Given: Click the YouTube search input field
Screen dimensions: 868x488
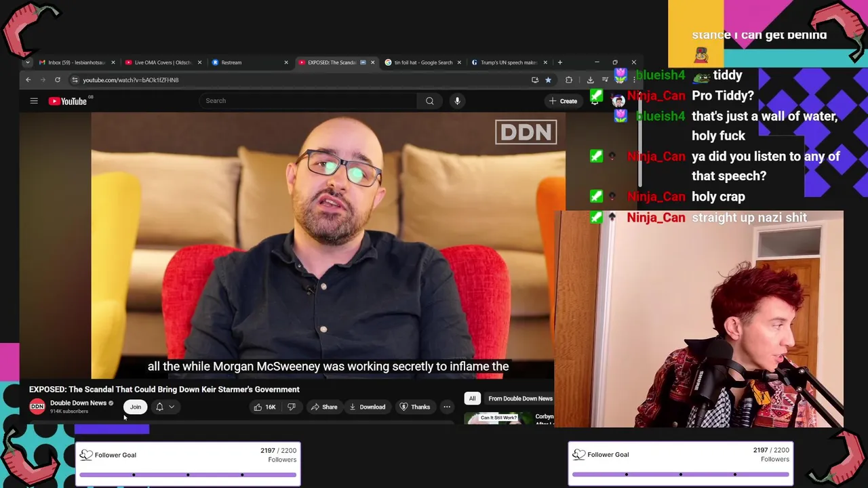Looking at the screenshot, I should (309, 101).
